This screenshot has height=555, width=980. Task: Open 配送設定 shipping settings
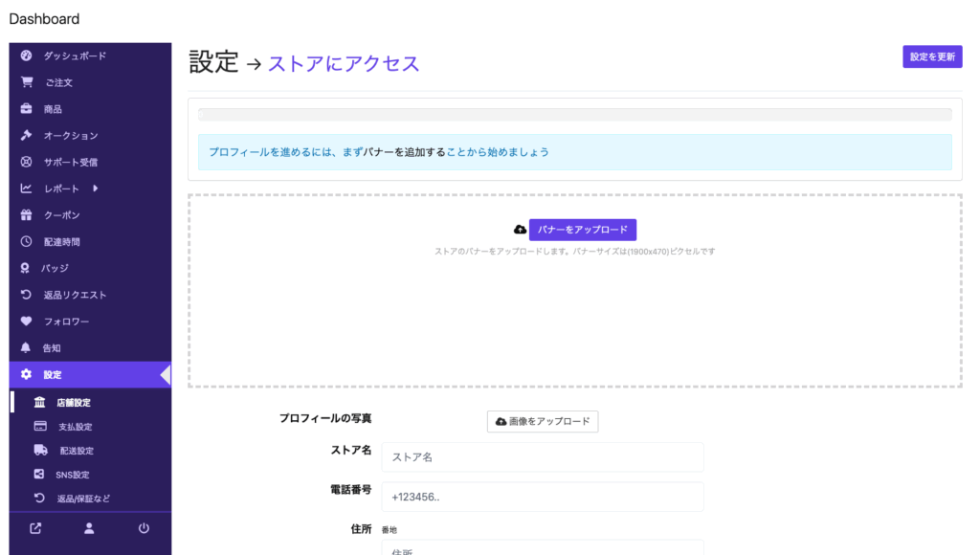click(76, 451)
